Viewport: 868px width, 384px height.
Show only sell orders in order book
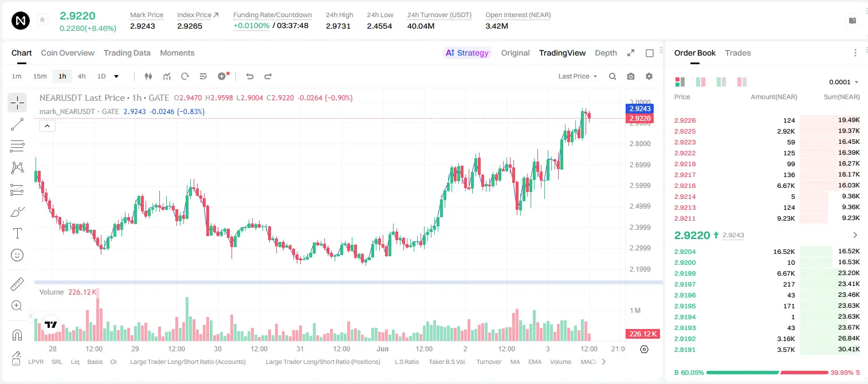[742, 82]
